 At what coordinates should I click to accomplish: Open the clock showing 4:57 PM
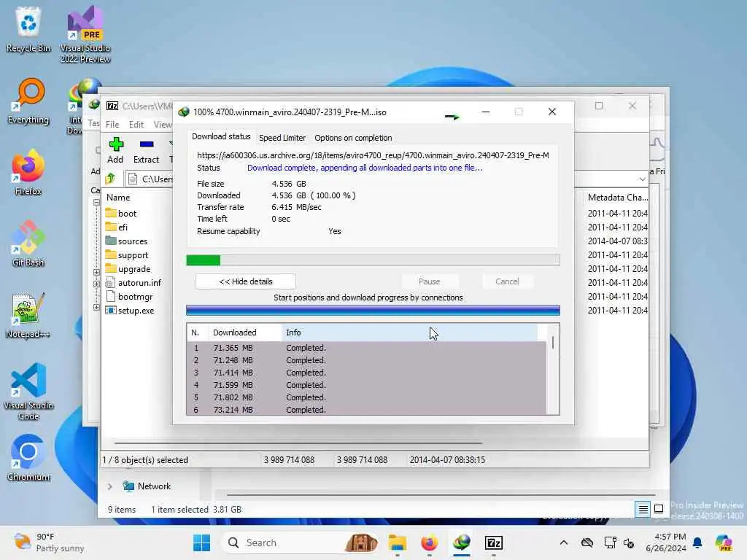(665, 542)
